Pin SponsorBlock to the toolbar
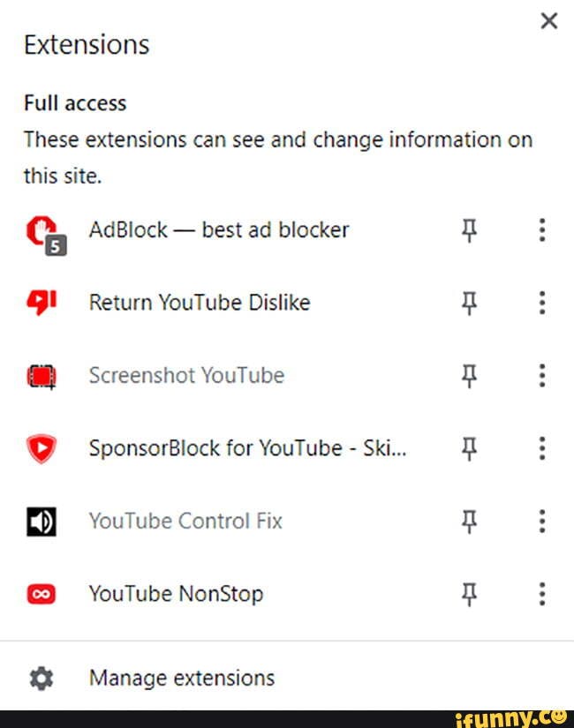 (469, 447)
